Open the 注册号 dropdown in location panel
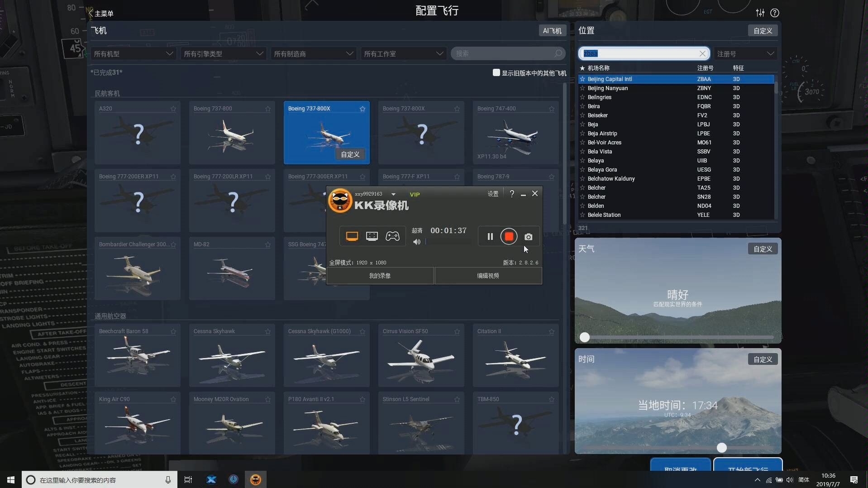The width and height of the screenshot is (868, 488). 745,53
